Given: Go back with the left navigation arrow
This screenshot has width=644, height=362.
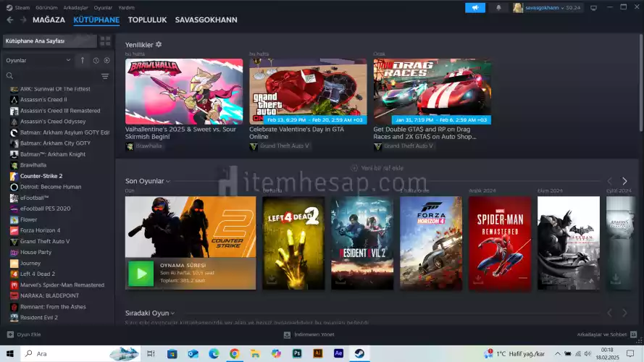Looking at the screenshot, I should pyautogui.click(x=9, y=20).
